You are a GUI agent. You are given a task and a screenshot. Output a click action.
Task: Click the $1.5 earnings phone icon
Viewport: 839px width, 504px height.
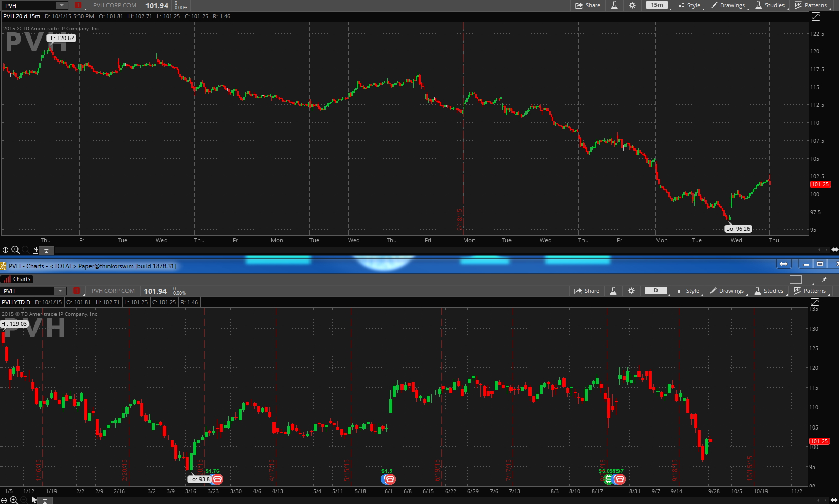click(389, 479)
